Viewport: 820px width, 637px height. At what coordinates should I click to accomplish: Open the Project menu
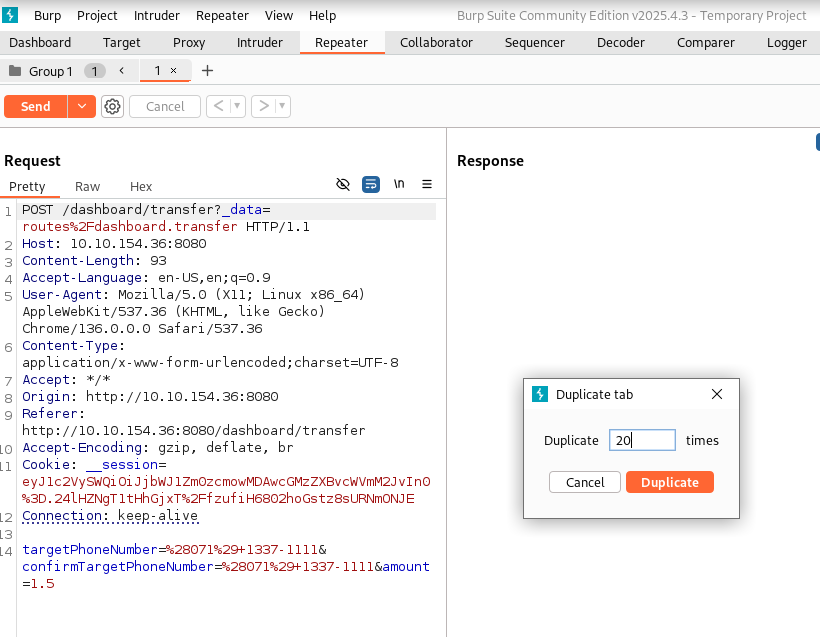pyautogui.click(x=97, y=16)
